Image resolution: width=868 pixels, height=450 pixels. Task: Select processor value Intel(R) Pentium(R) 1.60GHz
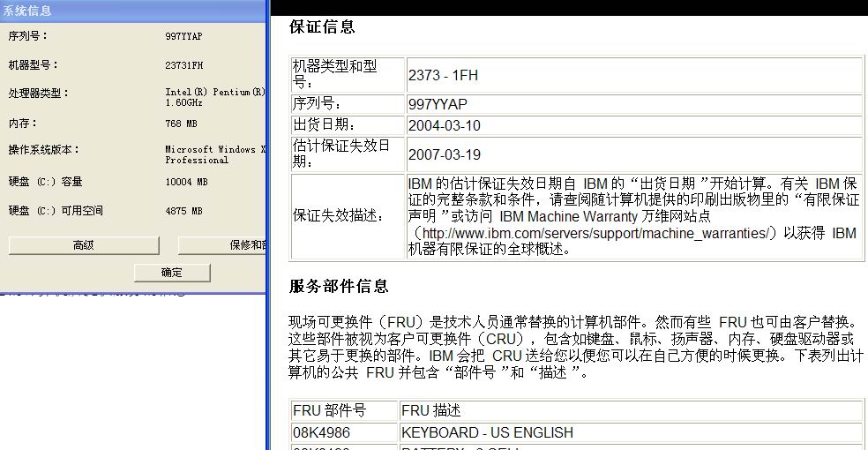click(x=215, y=97)
